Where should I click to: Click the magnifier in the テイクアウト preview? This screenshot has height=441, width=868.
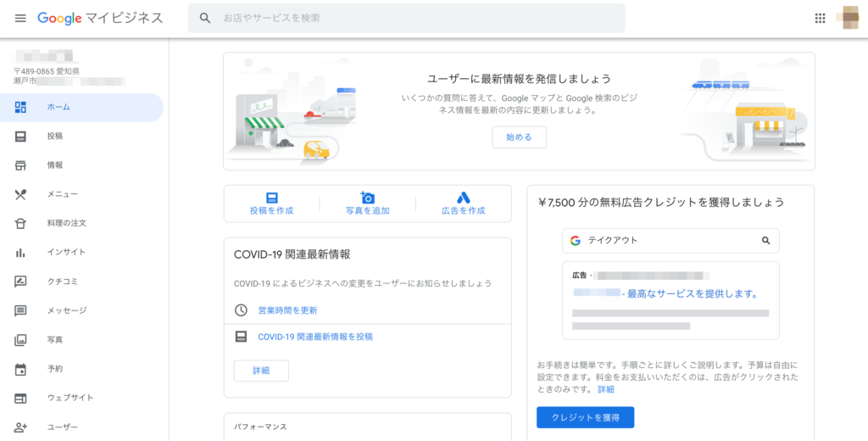point(765,241)
